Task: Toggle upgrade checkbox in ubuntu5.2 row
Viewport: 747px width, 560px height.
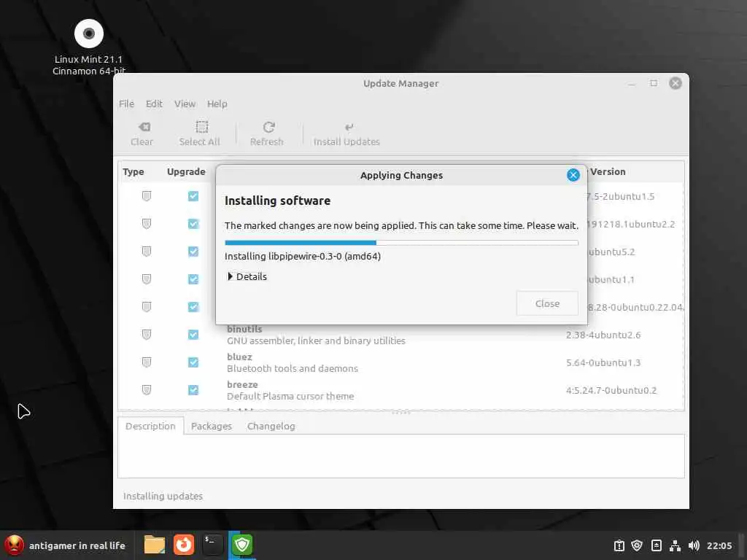Action: click(x=193, y=252)
